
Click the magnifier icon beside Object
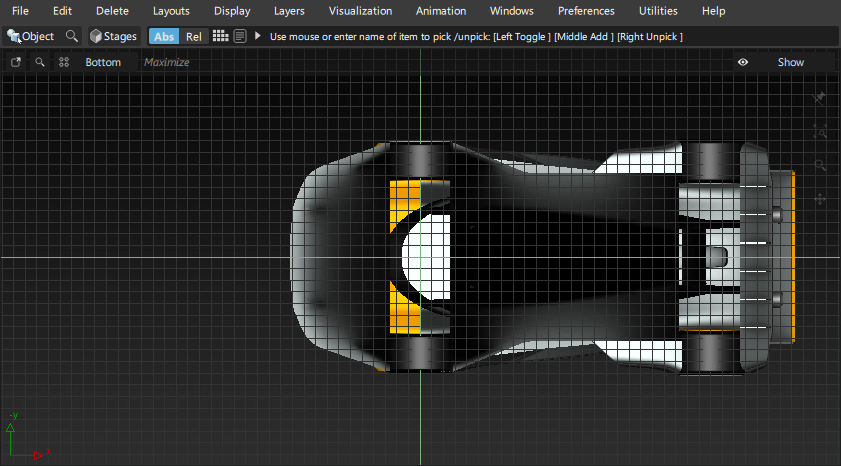click(x=71, y=36)
